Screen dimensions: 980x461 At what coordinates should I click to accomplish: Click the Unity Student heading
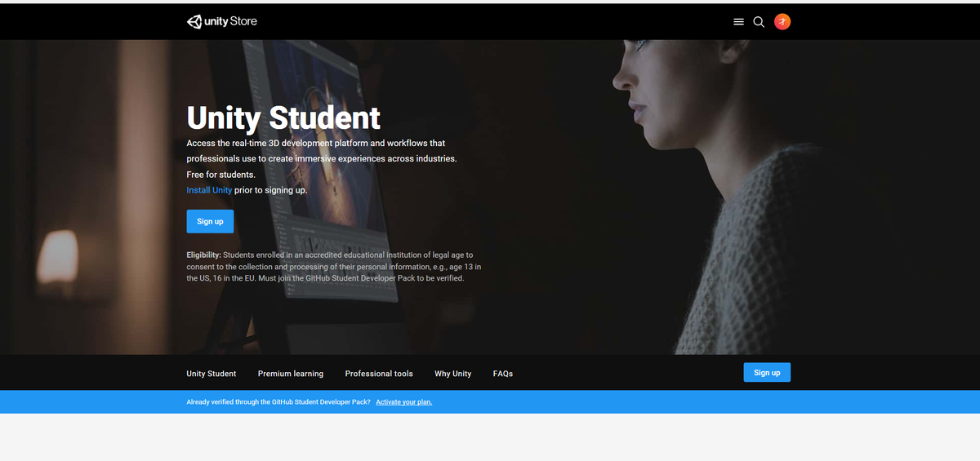click(x=283, y=117)
